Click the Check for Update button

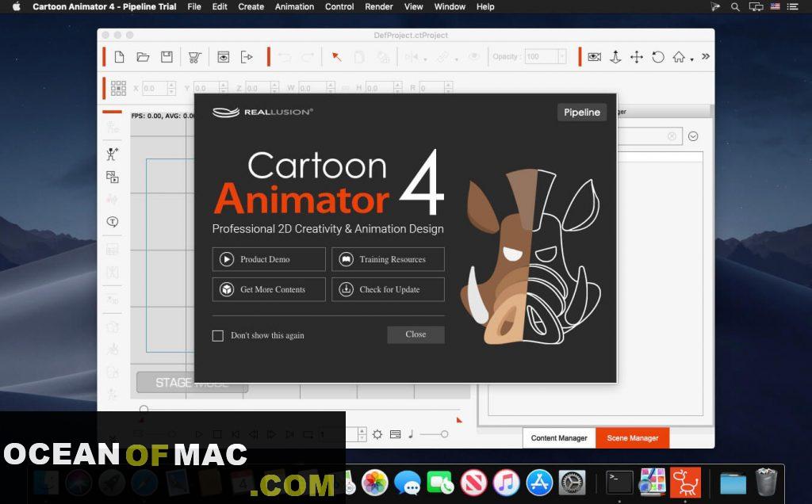pos(388,289)
